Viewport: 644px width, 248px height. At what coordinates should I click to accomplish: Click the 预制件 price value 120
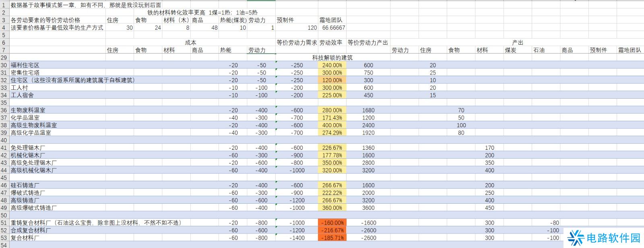pyautogui.click(x=312, y=28)
